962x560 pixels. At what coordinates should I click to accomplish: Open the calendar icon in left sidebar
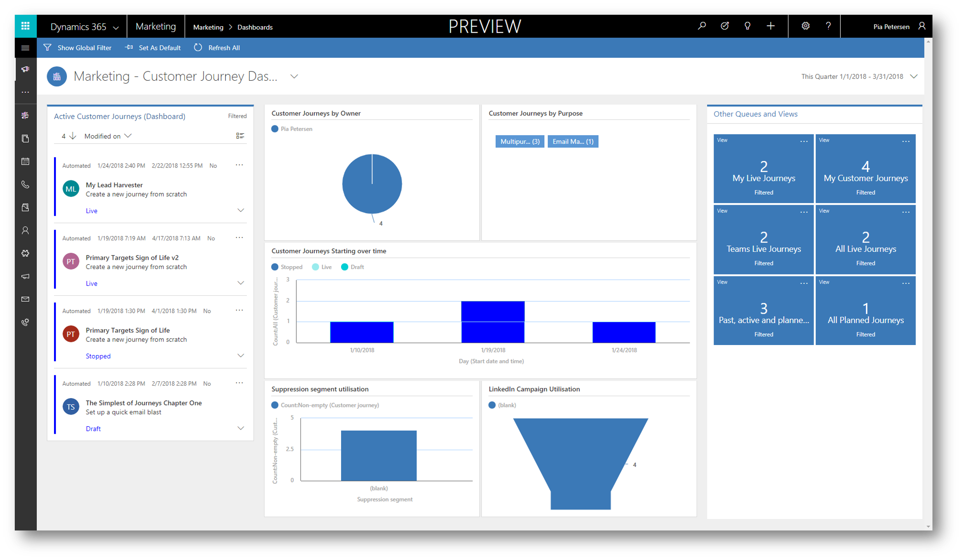pos(25,161)
